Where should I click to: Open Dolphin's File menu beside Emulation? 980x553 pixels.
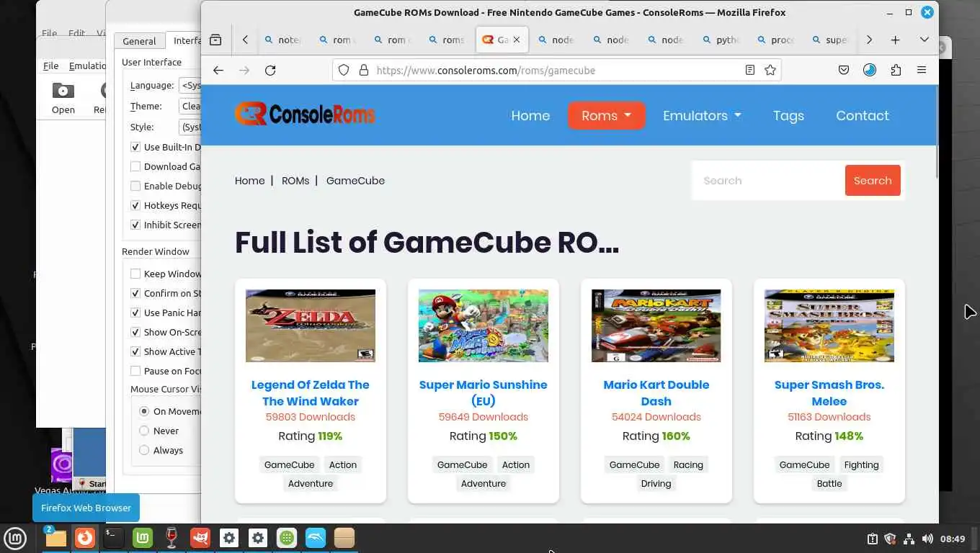click(51, 66)
